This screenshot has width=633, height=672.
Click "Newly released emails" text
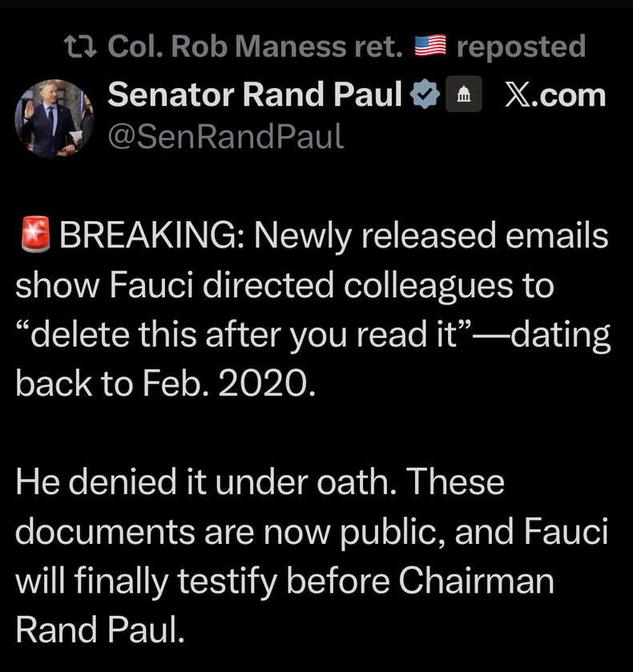point(431,235)
